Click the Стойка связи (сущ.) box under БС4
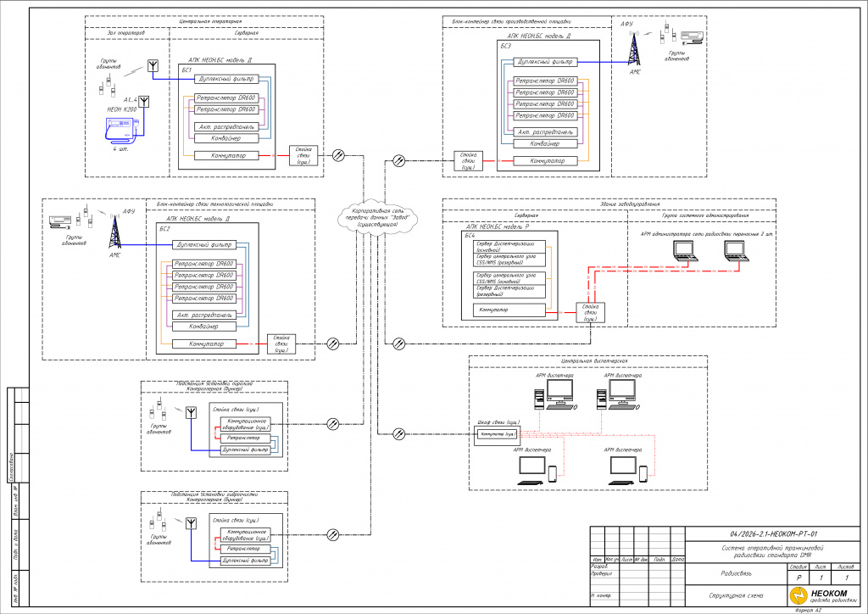The width and height of the screenshot is (868, 614). 590,312
